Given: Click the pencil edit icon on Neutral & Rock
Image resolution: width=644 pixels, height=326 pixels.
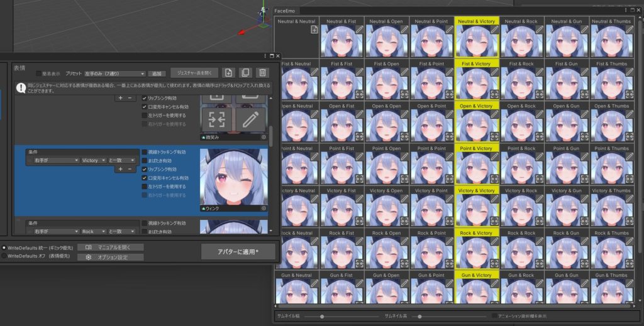Looking at the screenshot, I should tap(539, 30).
